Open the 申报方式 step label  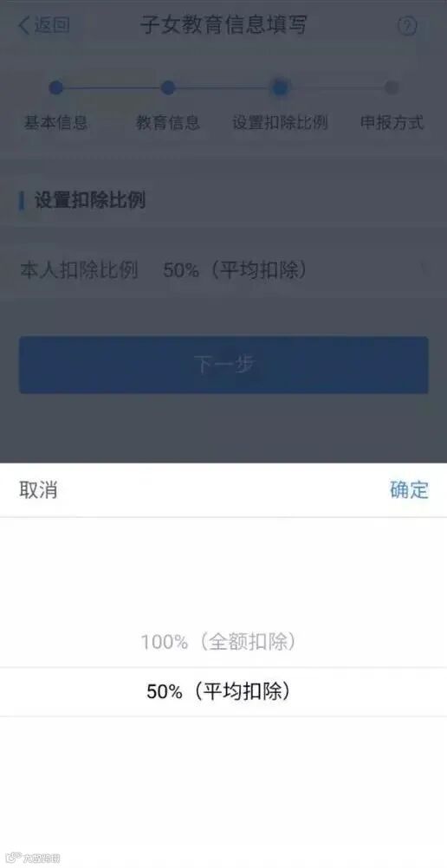pos(392,122)
